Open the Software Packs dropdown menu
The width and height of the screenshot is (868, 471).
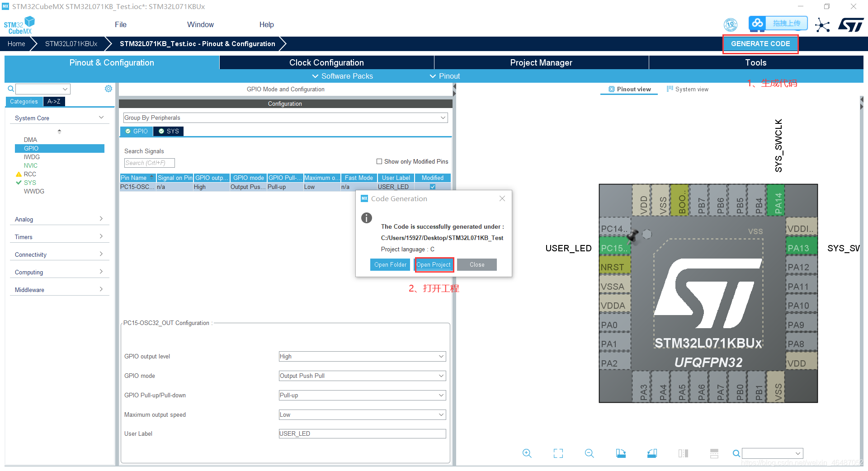coord(343,76)
